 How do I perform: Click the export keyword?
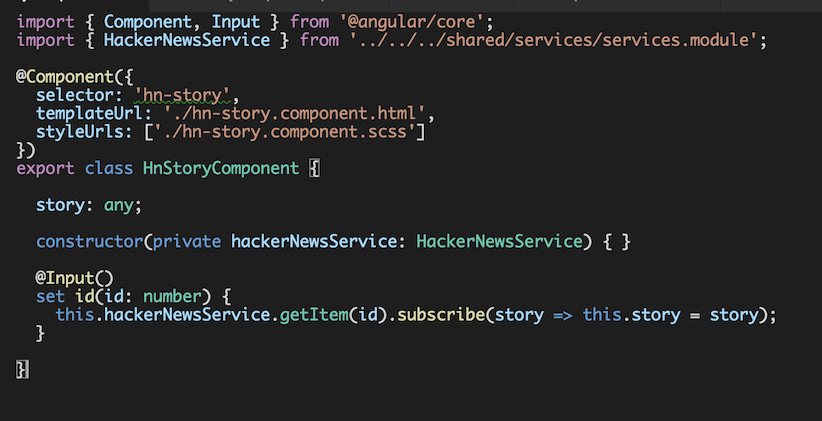[46, 169]
